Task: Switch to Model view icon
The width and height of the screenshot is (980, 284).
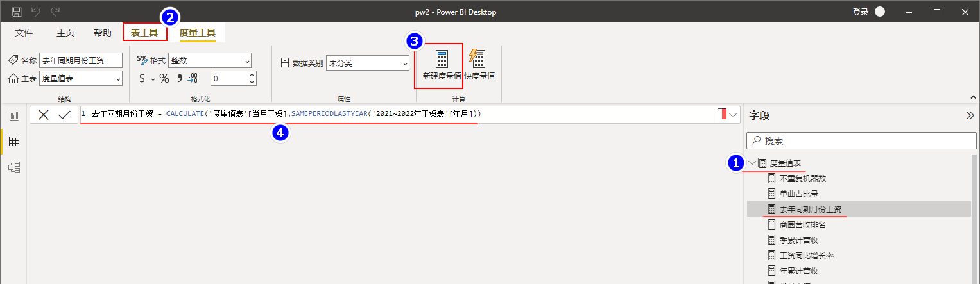Action: tap(13, 167)
